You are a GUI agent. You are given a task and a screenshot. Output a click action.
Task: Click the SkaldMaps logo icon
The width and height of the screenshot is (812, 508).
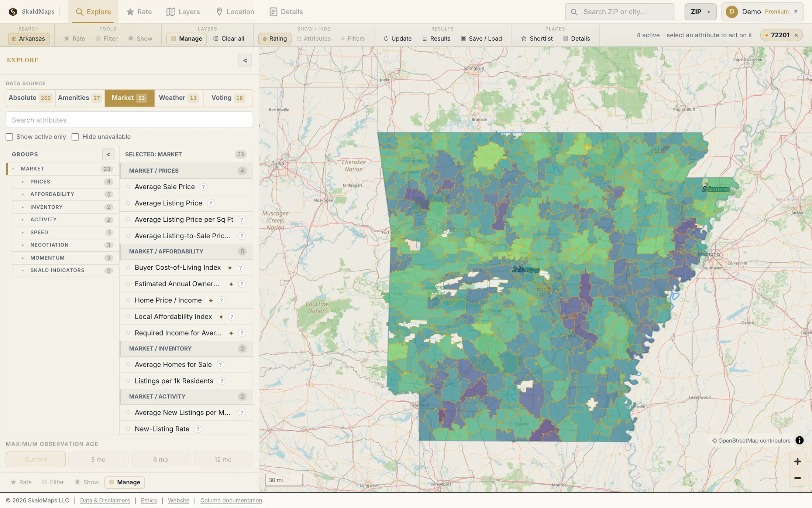[x=13, y=12]
